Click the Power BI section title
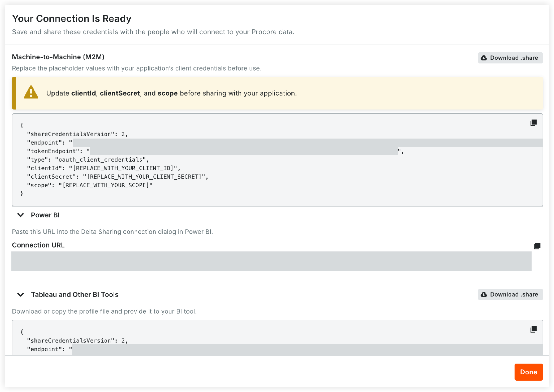 [45, 215]
